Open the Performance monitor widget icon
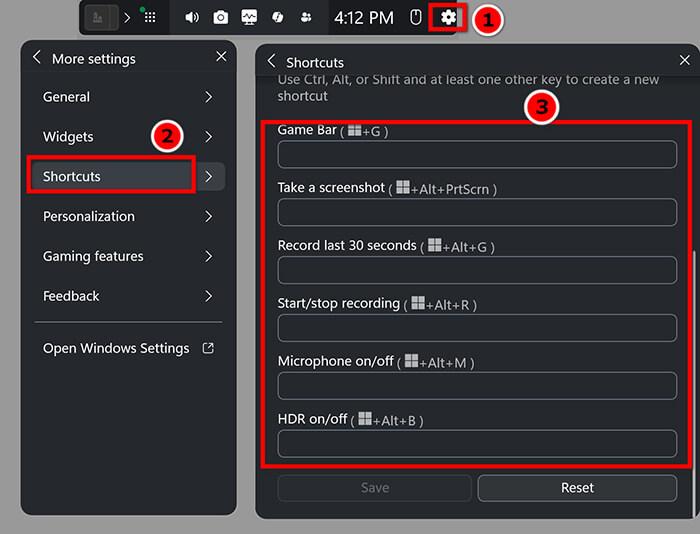The height and width of the screenshot is (534, 700). 249,18
